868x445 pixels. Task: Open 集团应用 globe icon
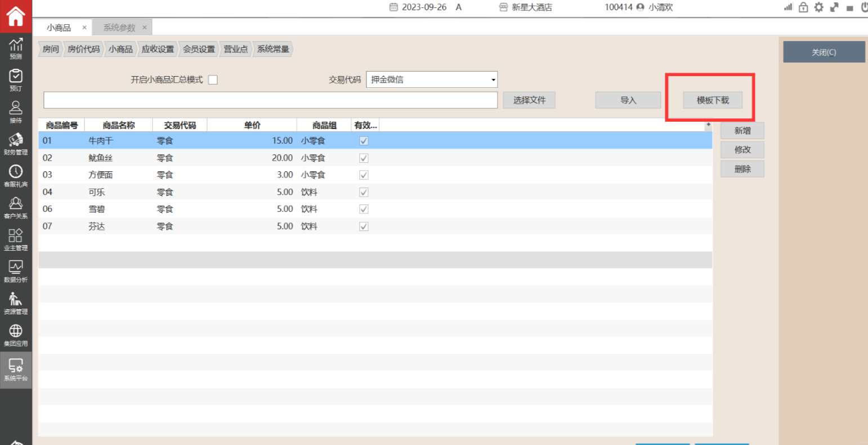[x=16, y=334]
